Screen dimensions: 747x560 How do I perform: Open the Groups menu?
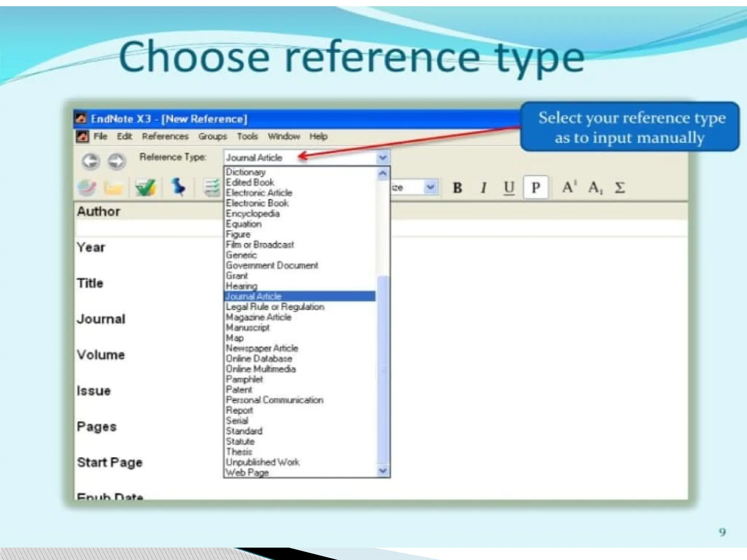pos(213,136)
